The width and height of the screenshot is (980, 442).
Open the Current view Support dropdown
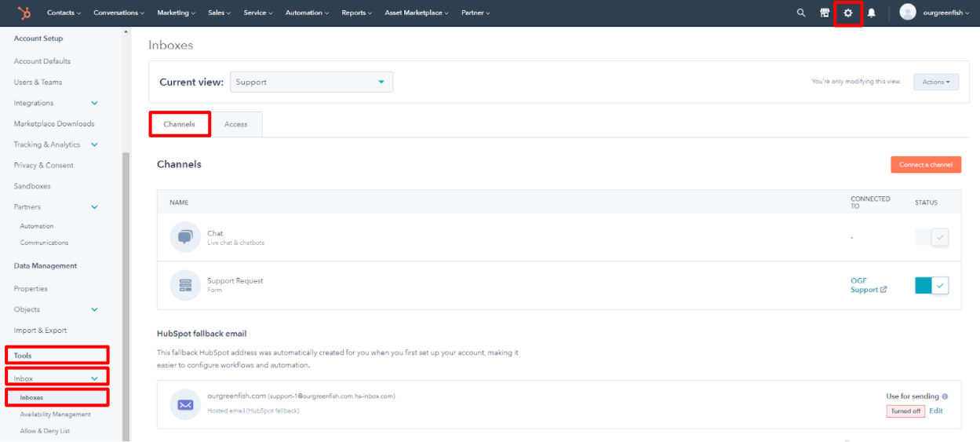click(x=311, y=82)
